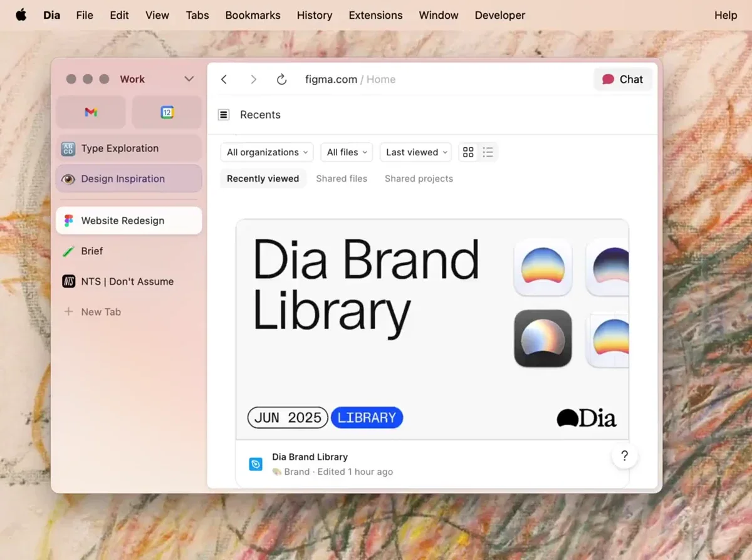Open the Extensions menu
The width and height of the screenshot is (752, 560).
pyautogui.click(x=376, y=15)
